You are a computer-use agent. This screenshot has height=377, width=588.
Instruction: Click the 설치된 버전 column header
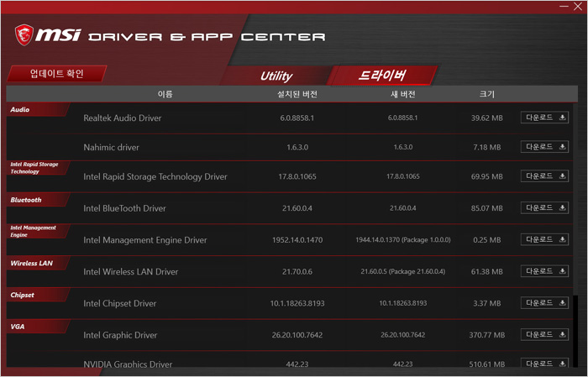(x=297, y=94)
